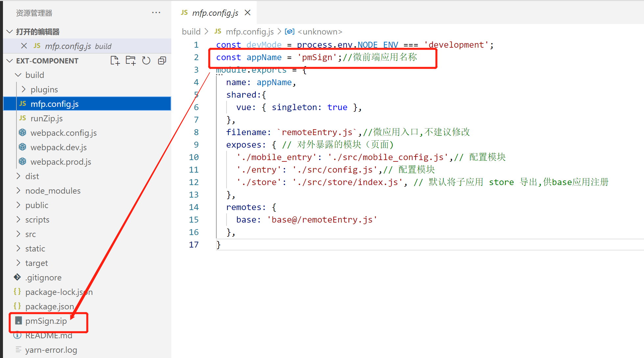Open webpack.config.js file

(63, 133)
